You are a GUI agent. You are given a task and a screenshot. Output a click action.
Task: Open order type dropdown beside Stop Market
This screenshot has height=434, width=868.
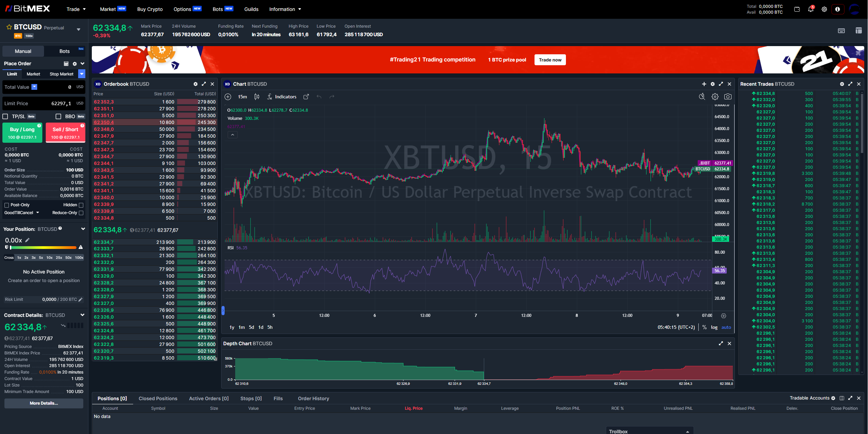82,74
